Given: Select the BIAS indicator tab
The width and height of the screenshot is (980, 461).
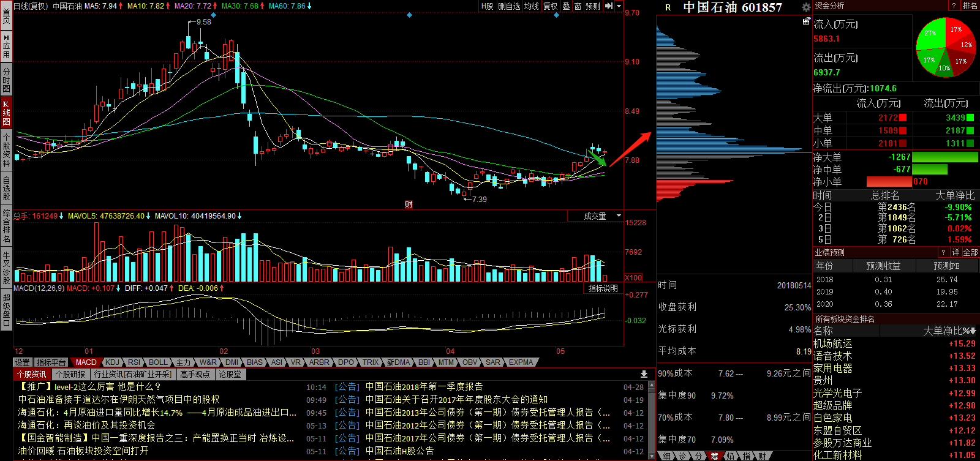Looking at the screenshot, I should point(255,362).
